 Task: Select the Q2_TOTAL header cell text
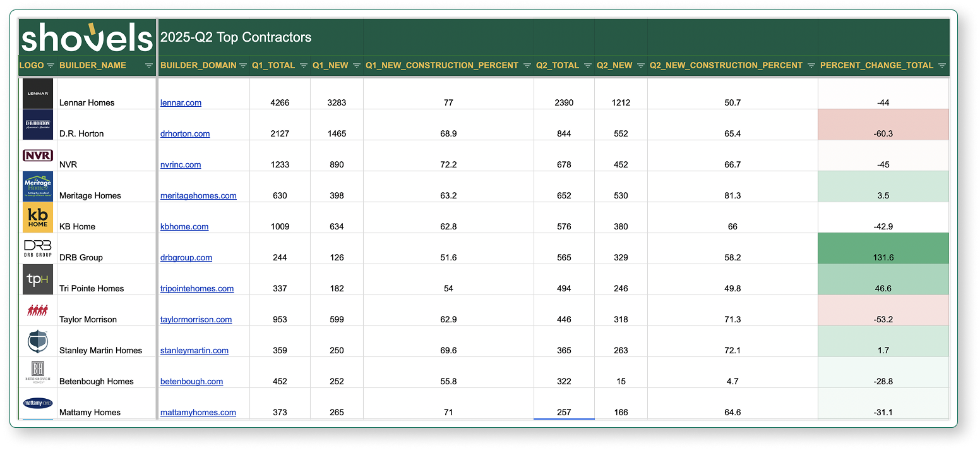click(558, 65)
